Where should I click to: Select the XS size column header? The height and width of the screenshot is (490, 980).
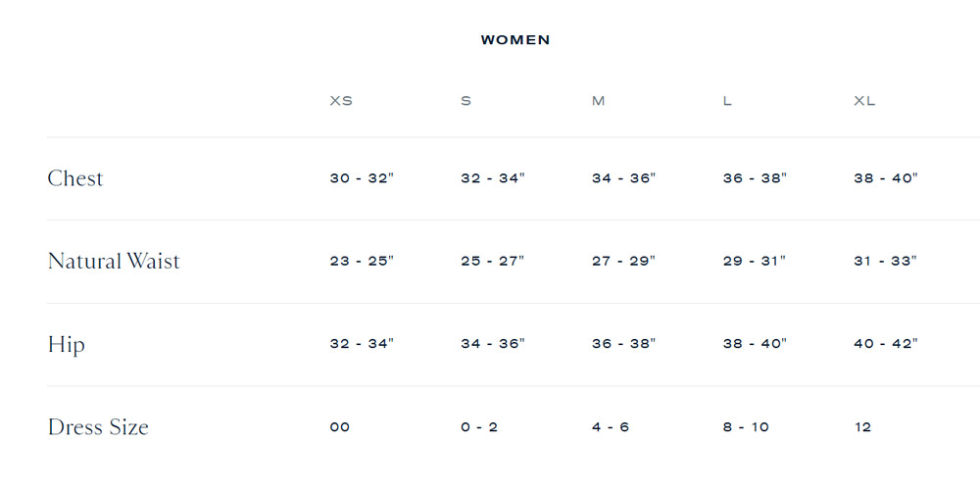[x=341, y=101]
